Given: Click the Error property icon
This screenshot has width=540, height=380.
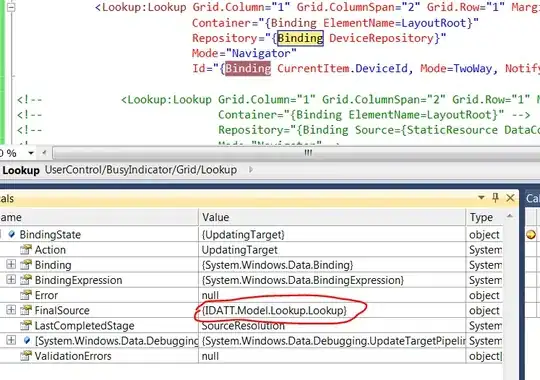Looking at the screenshot, I should click(x=26, y=295).
